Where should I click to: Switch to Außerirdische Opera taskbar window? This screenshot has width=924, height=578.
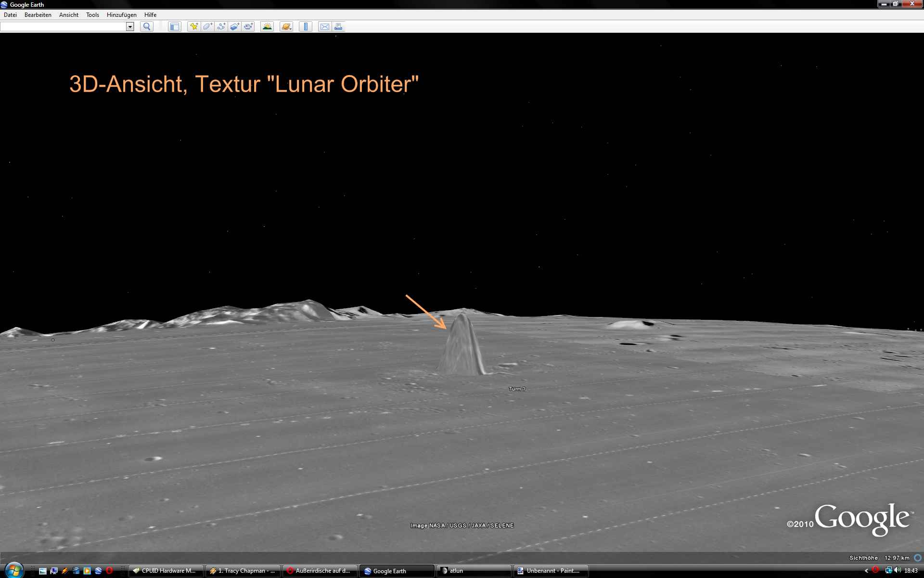click(320, 571)
